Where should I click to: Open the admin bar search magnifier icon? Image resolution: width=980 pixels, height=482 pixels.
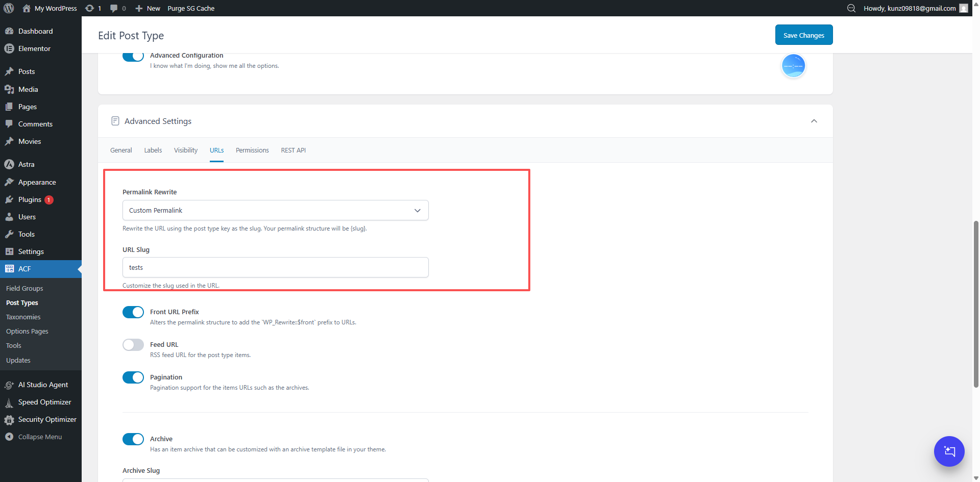851,8
